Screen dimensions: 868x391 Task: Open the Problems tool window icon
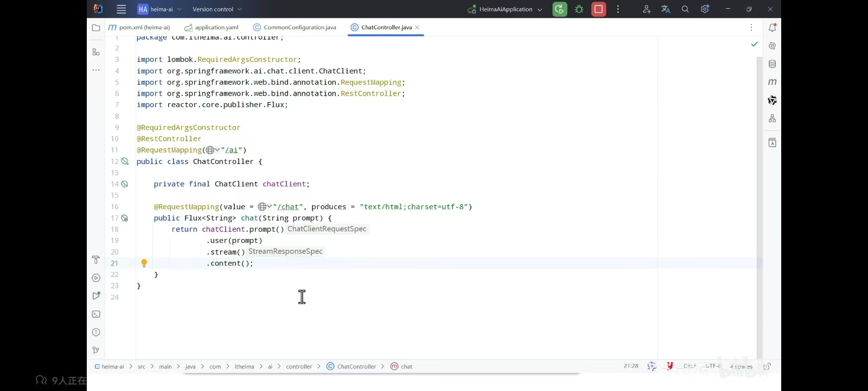coord(96,332)
